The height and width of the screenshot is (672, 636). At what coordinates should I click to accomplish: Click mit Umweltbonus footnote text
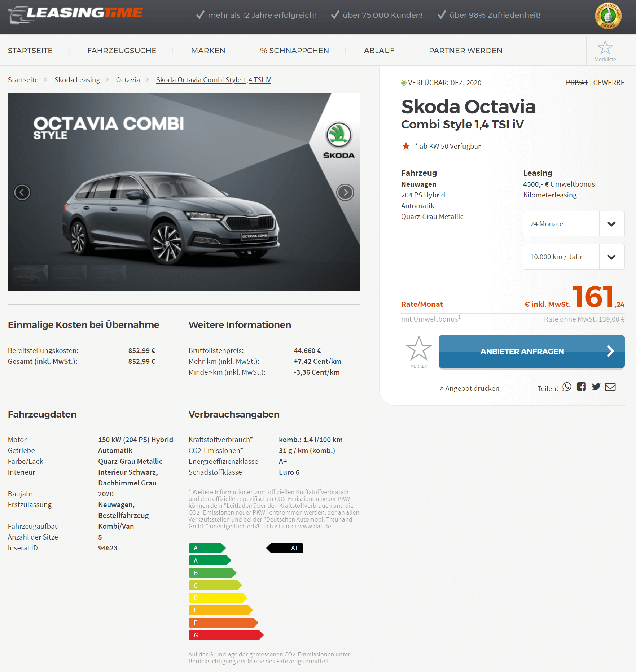(431, 319)
